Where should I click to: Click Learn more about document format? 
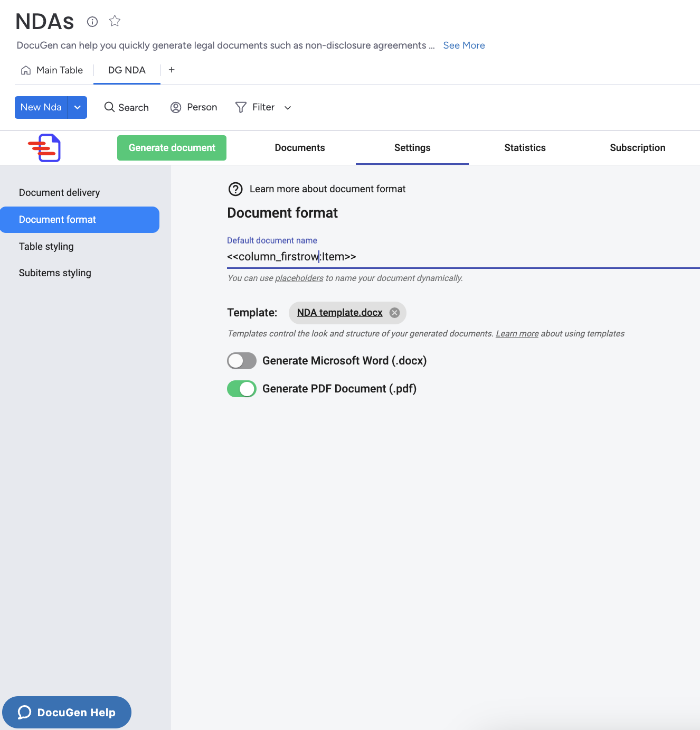click(x=327, y=189)
